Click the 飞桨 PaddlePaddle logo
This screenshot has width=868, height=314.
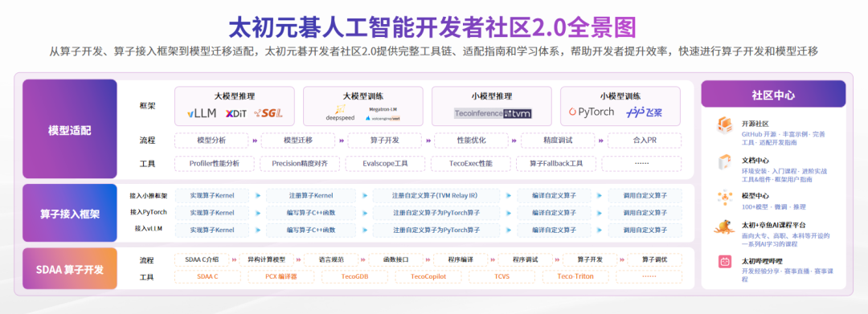tap(644, 112)
